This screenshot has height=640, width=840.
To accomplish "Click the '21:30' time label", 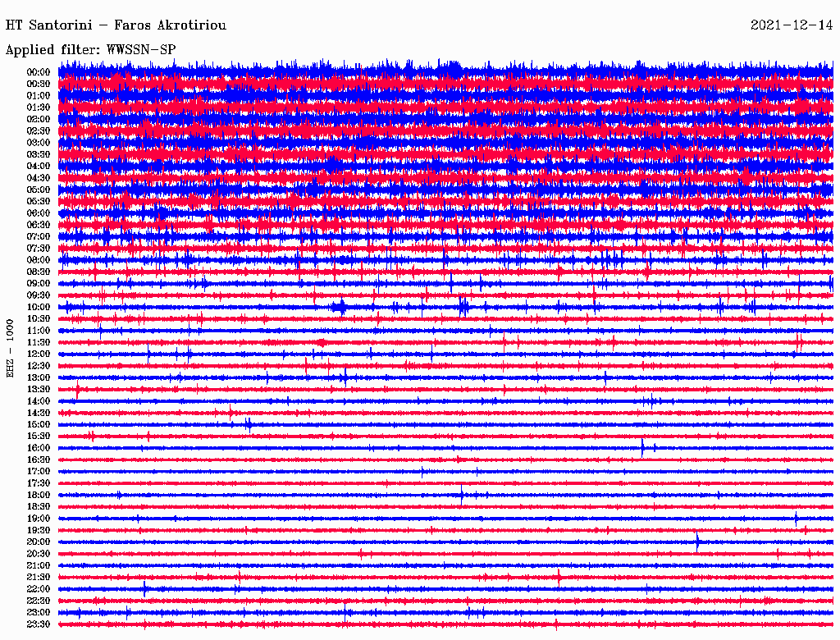I will click(x=39, y=578).
